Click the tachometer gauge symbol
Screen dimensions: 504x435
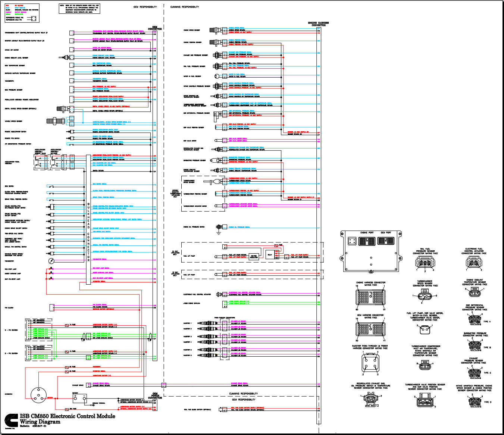51,261
